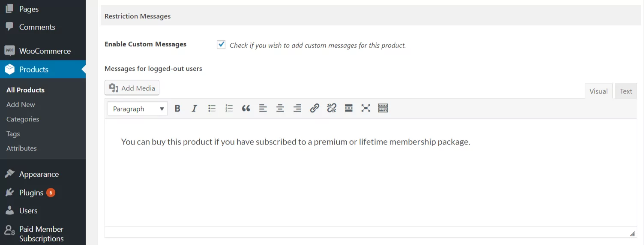
Task: Enter distraction-free fullscreen mode
Action: coord(366,109)
